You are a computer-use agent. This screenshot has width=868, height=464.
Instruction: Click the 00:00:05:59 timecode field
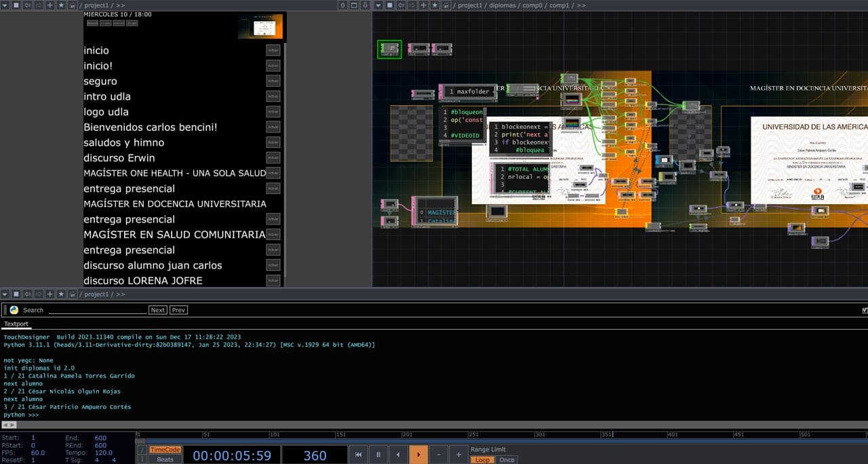[x=232, y=455]
